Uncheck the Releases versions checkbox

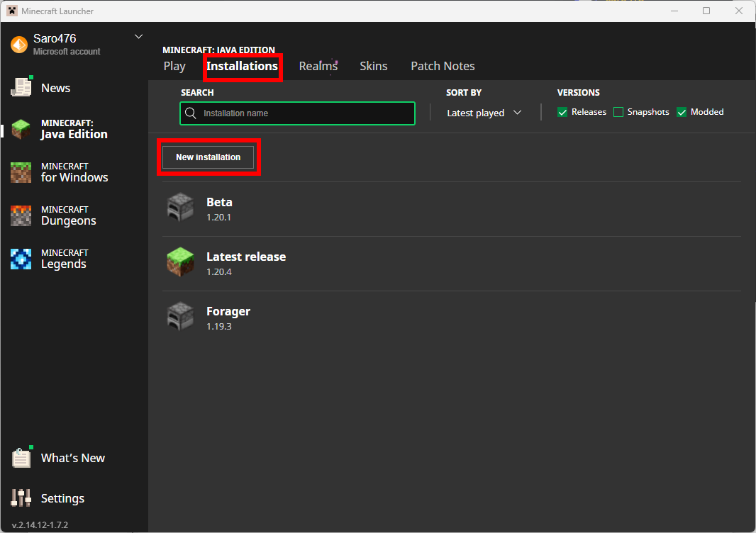click(x=562, y=112)
